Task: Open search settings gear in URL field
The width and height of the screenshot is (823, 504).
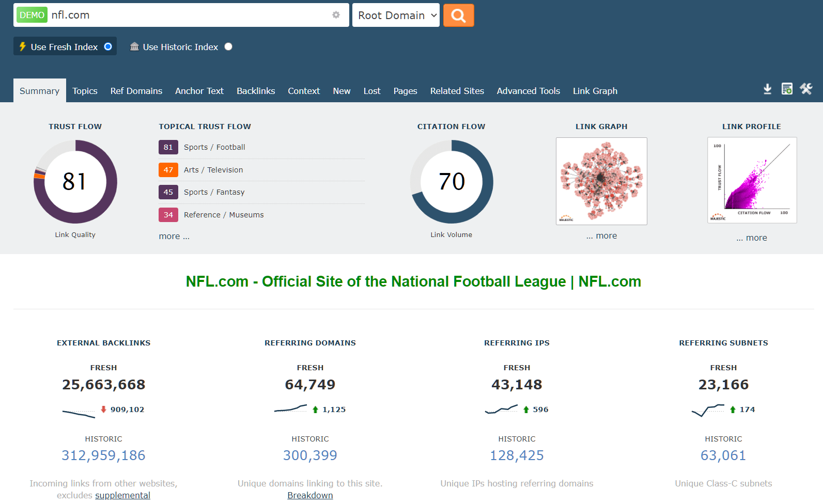Action: 336,15
